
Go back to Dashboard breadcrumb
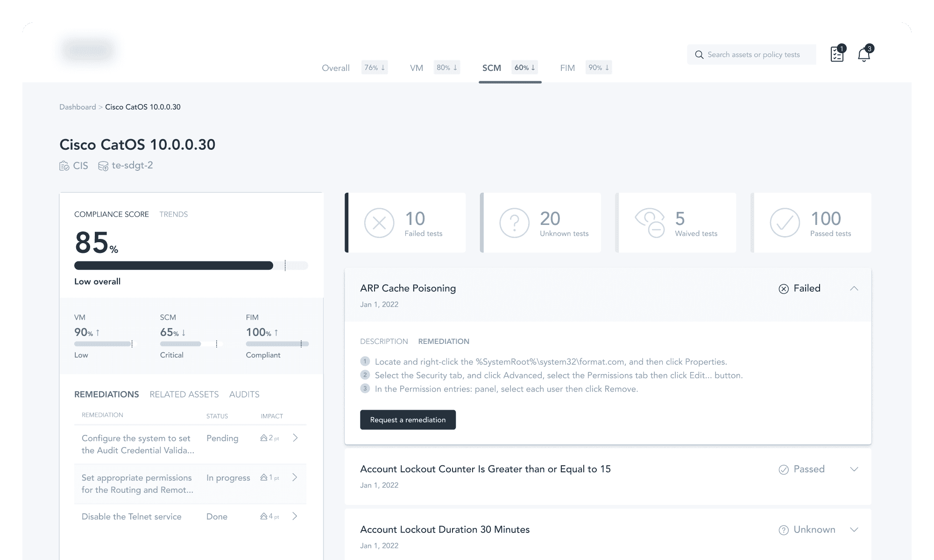tap(78, 107)
